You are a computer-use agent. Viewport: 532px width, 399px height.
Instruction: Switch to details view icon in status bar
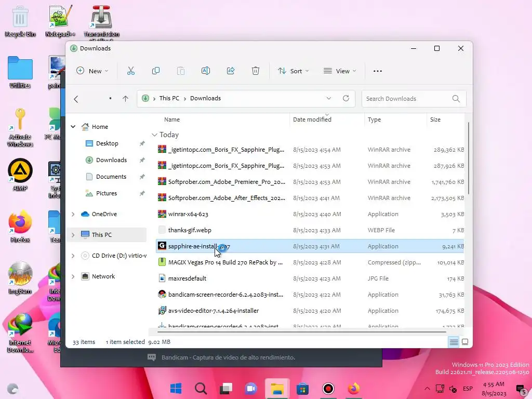pos(454,342)
